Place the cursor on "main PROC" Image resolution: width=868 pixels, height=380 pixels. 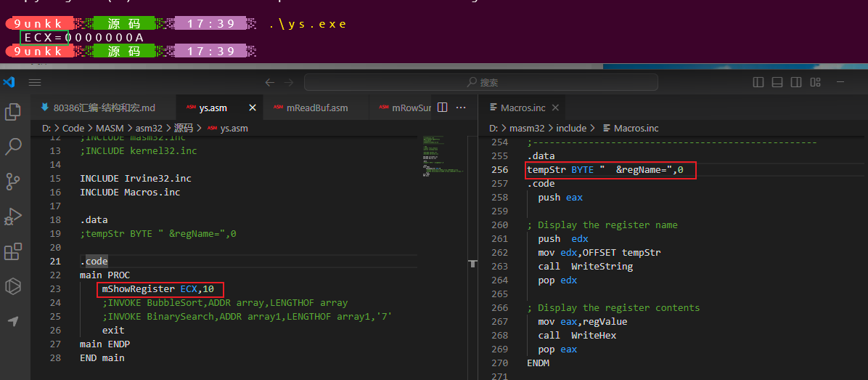[x=105, y=275]
